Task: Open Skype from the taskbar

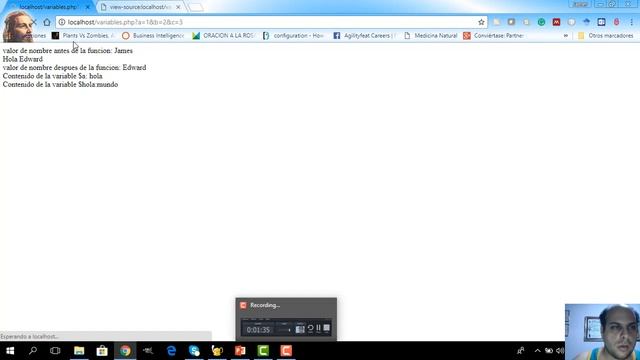Action: [x=194, y=351]
